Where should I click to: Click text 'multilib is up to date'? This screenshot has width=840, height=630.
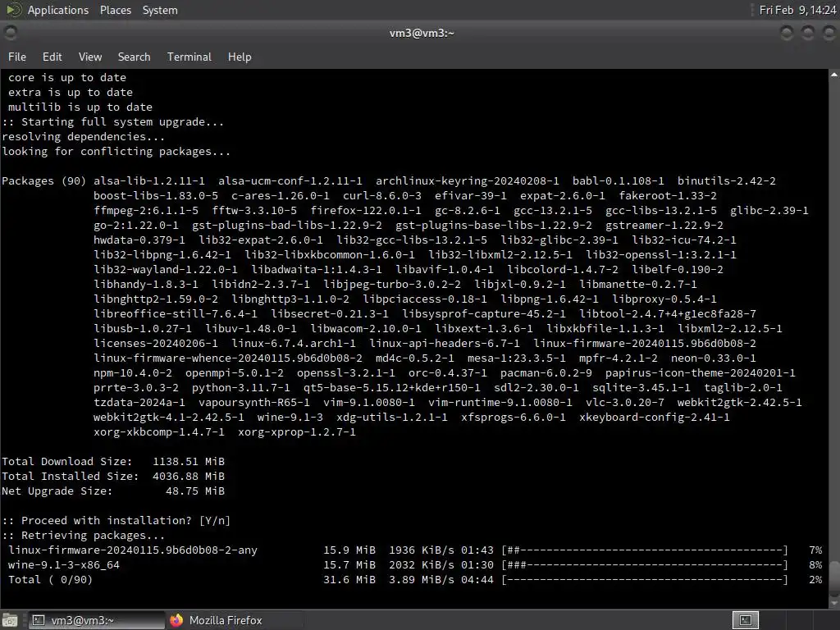[x=80, y=107]
